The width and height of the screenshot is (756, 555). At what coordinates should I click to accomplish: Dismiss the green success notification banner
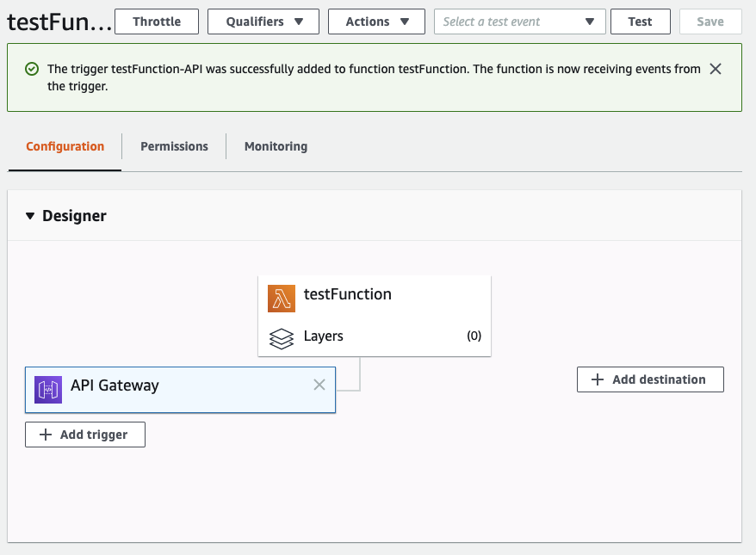tap(716, 69)
